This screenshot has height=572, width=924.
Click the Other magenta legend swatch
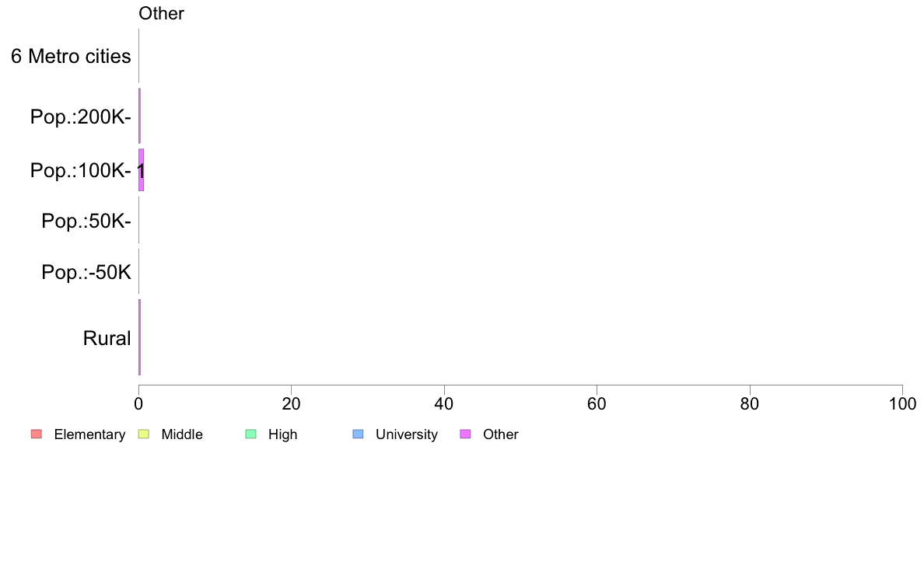(x=465, y=434)
